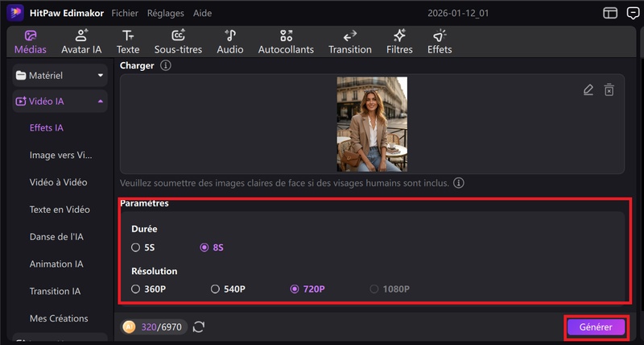Image resolution: width=644 pixels, height=345 pixels.
Task: Select Transition IA in sidebar
Action: 55,291
